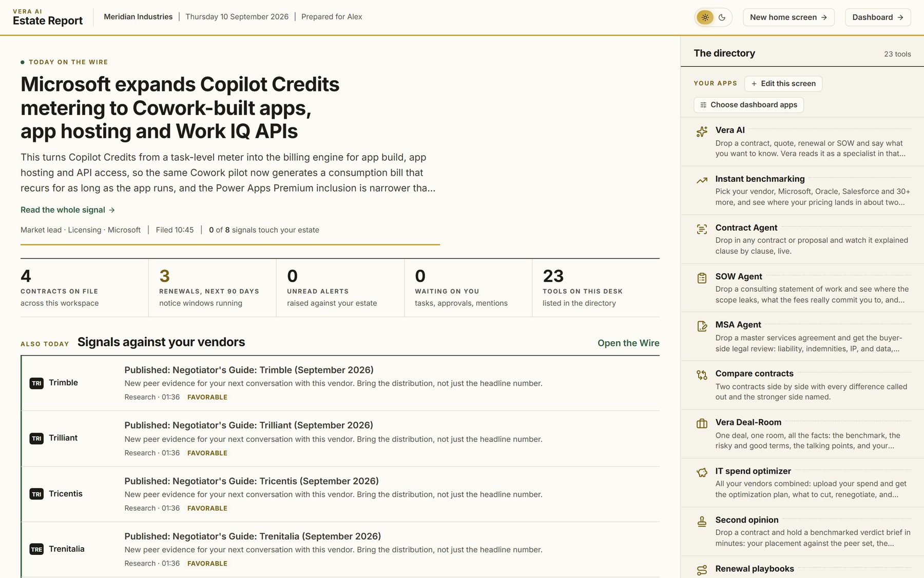
Task: Click the Vera AI sparkle icon
Action: (x=702, y=132)
